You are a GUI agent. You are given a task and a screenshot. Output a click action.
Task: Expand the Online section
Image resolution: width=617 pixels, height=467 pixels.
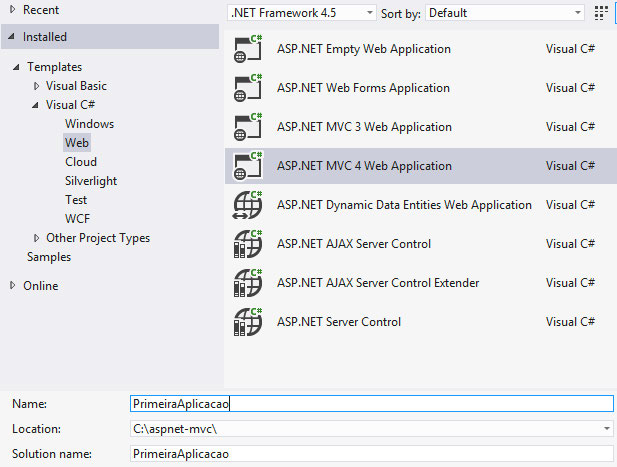[x=13, y=285]
